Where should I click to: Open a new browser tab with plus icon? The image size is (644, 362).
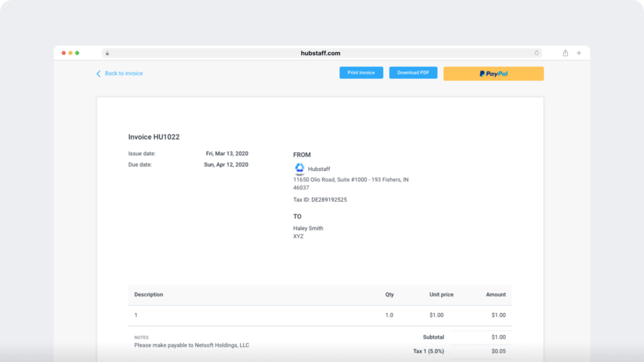579,53
